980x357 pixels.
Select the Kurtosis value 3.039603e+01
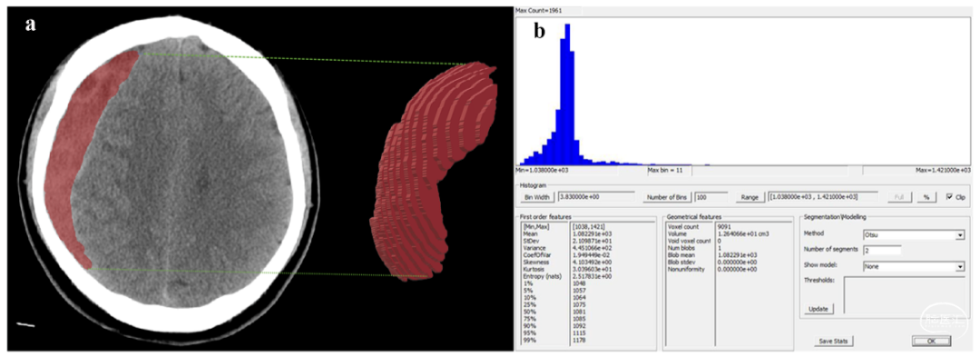(x=593, y=270)
